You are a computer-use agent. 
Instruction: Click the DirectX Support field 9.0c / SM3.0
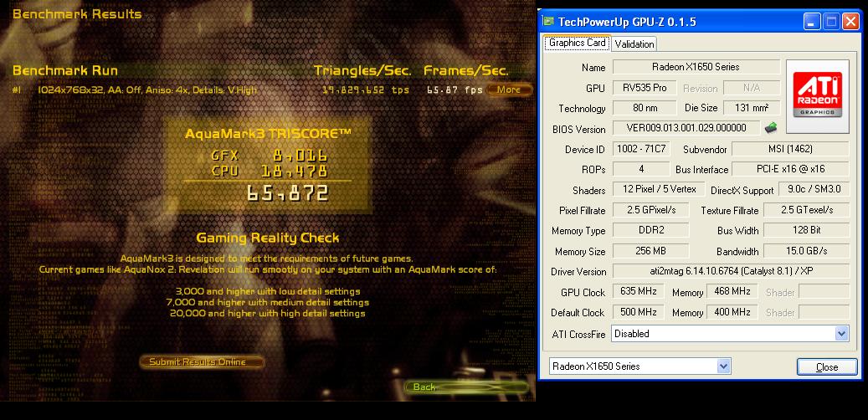(814, 189)
